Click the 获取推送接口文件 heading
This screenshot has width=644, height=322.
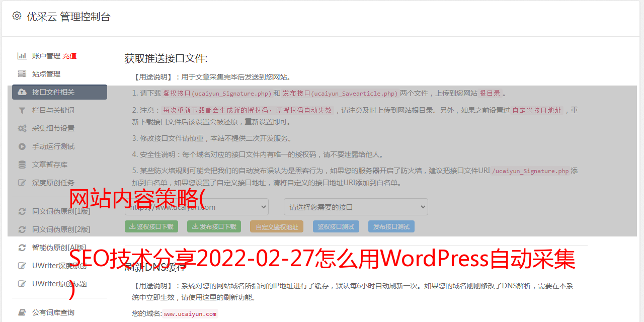(166, 58)
